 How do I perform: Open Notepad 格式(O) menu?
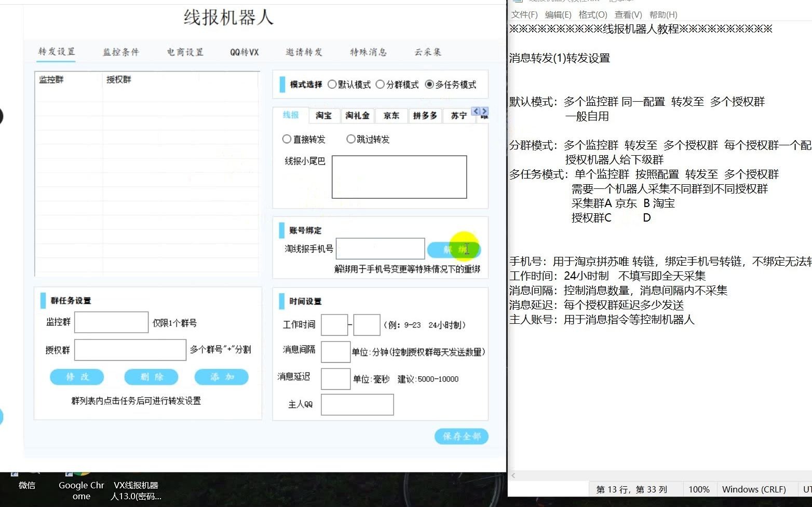pos(593,15)
